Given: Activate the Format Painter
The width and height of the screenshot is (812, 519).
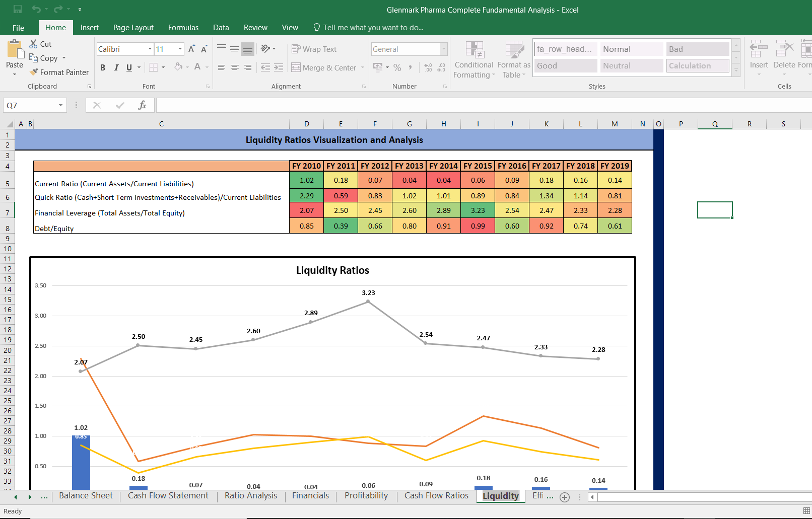Looking at the screenshot, I should pyautogui.click(x=59, y=72).
